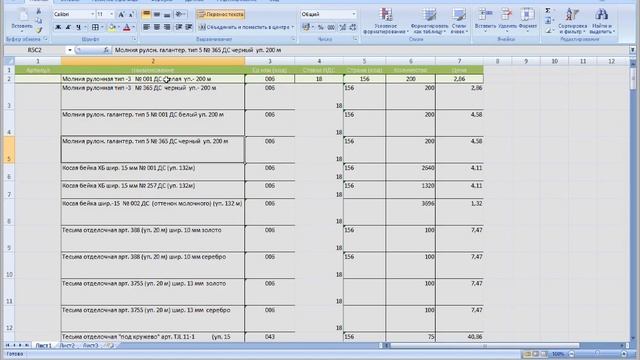The image size is (640, 360).
Task: Apply the yellow fill color swatch
Action: tap(112, 28)
